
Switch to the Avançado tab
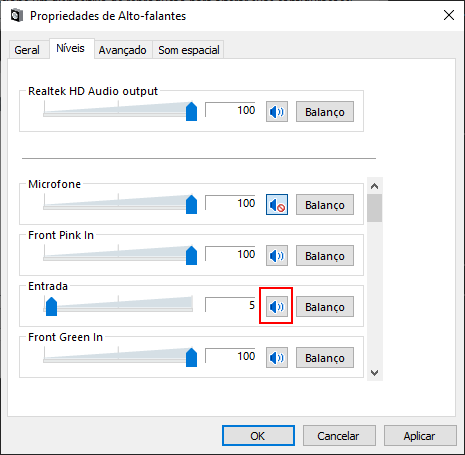pyautogui.click(x=123, y=50)
